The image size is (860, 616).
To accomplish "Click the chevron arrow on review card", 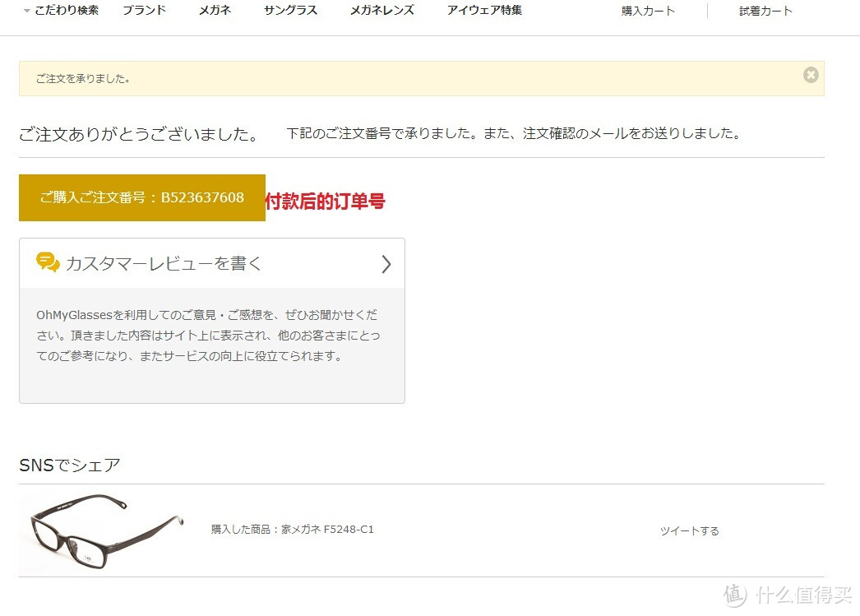I will (x=386, y=264).
